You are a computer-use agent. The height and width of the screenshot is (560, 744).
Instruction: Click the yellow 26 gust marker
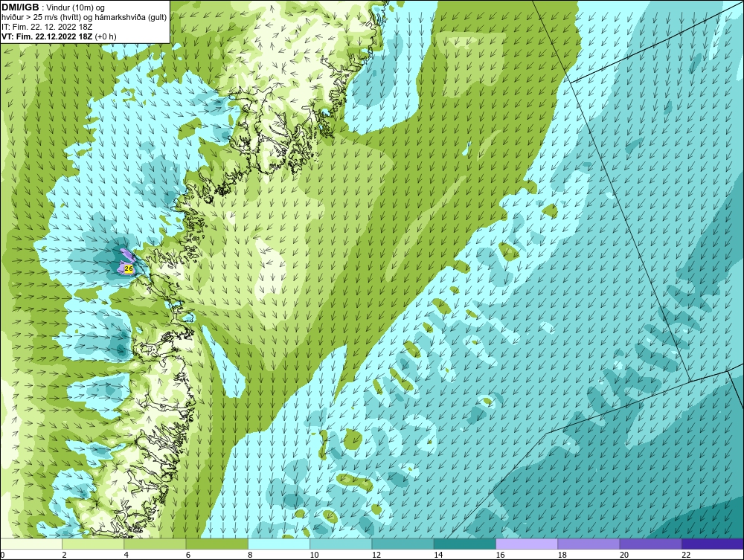[x=128, y=269]
